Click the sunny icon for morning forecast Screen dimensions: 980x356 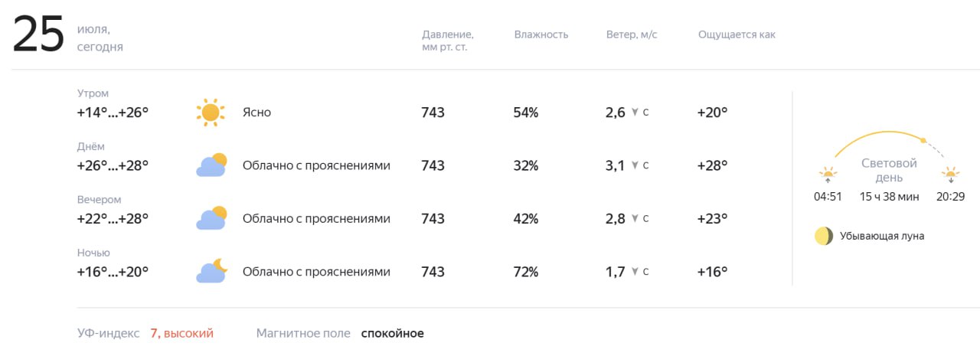(211, 113)
